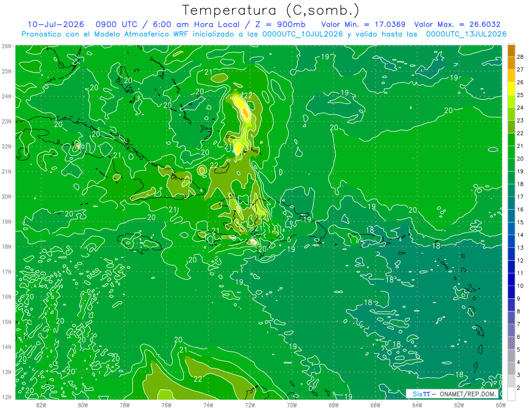Click the color scale value "16"

tap(520, 209)
